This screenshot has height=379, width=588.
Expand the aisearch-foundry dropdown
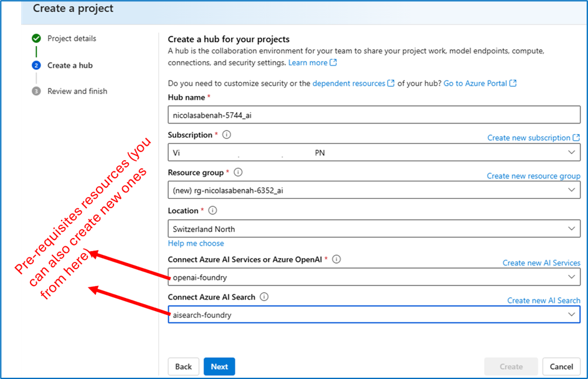[x=374, y=314]
